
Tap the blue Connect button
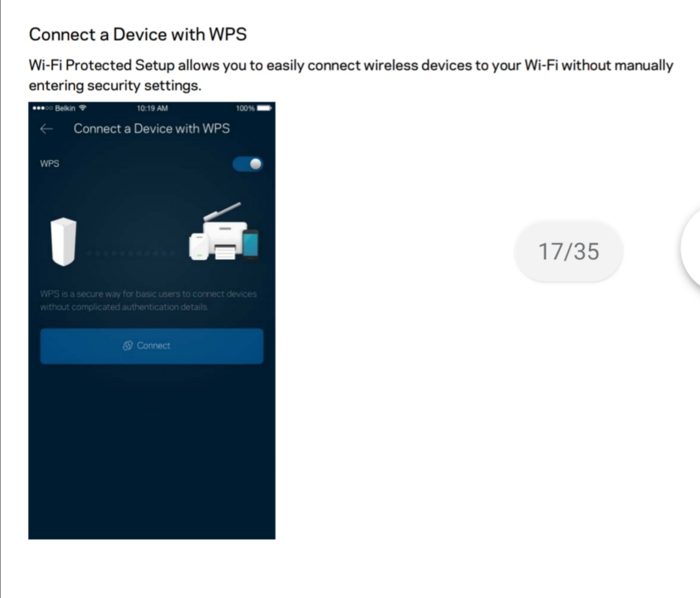(x=152, y=346)
